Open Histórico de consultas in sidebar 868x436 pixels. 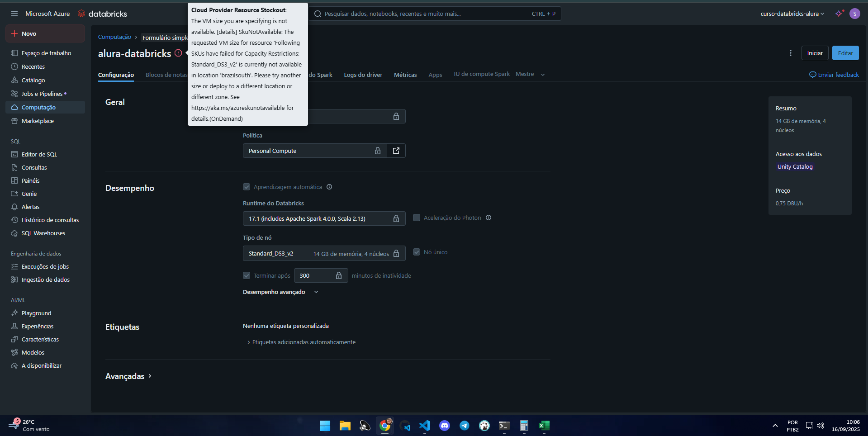tap(45, 220)
